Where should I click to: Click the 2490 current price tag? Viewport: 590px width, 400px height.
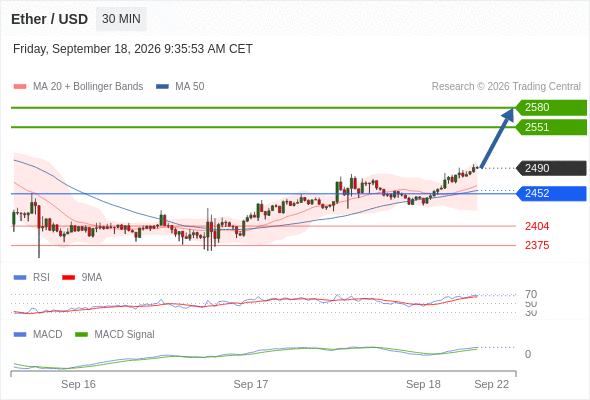click(551, 168)
